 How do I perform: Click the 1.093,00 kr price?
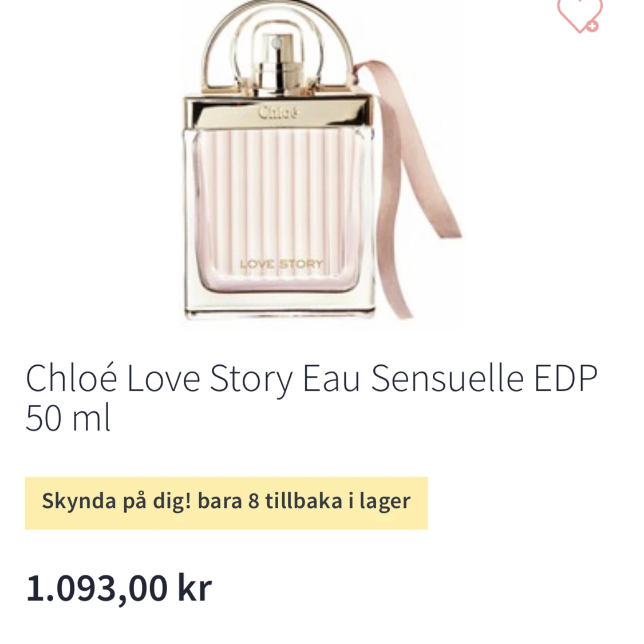119,588
